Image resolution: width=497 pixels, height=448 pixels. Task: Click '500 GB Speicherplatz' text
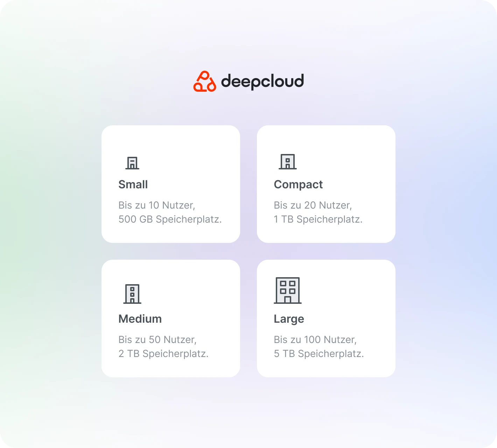coord(170,219)
